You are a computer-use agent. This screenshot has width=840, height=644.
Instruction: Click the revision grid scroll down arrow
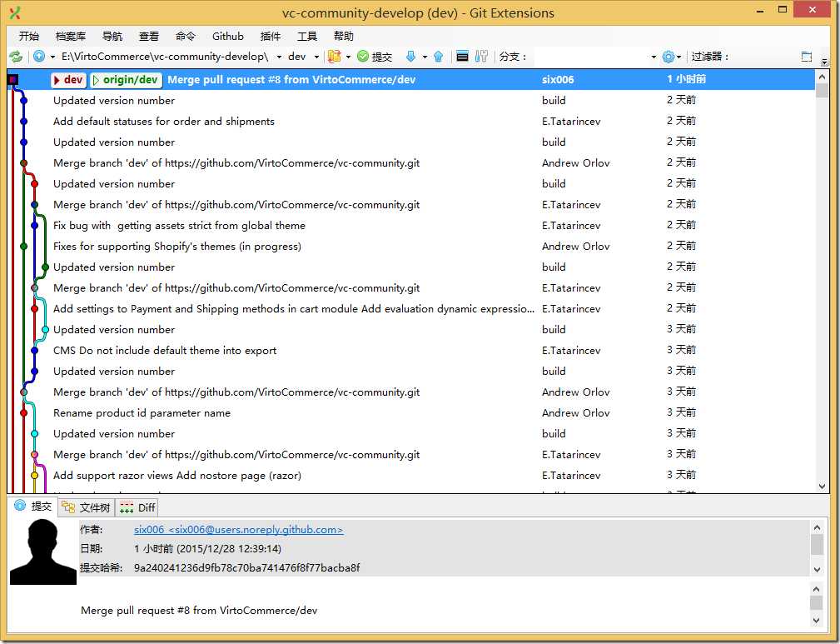click(x=823, y=487)
